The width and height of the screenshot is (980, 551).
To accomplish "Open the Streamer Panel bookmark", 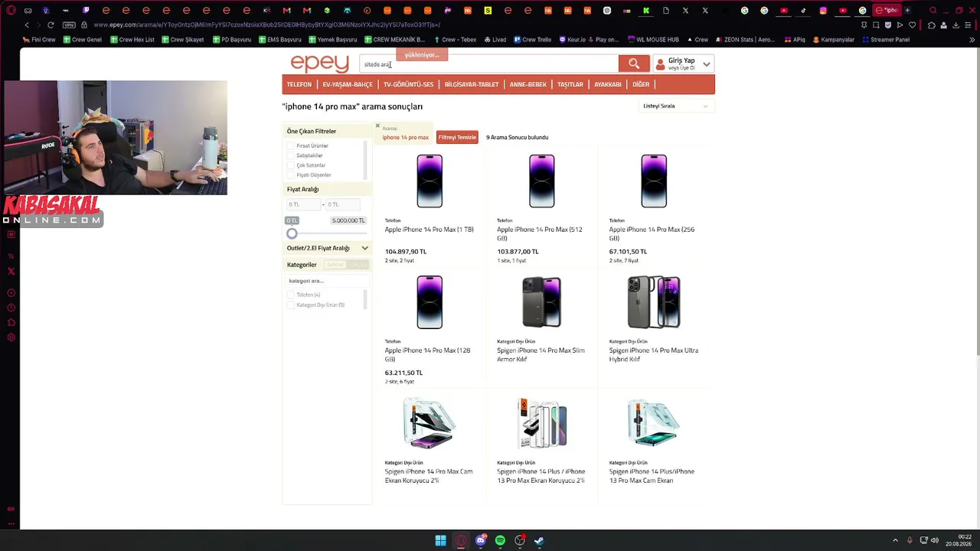I will tap(886, 40).
